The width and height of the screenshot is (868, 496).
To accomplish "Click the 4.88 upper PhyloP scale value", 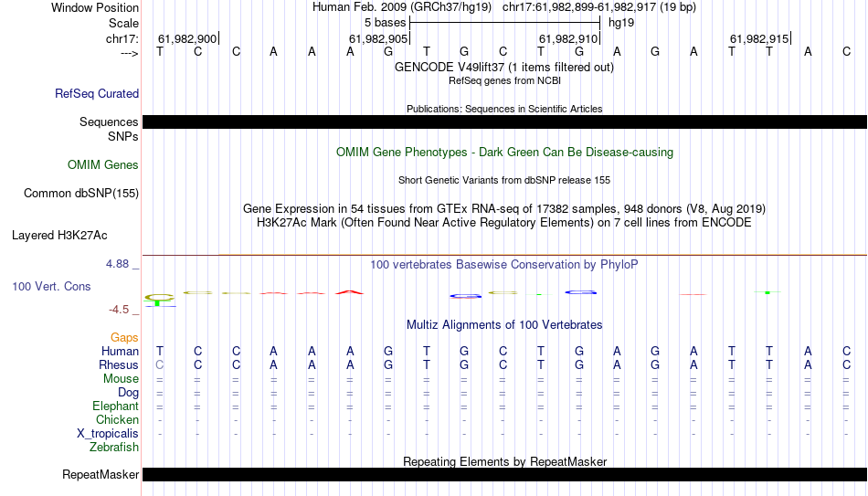I will 117,264.
